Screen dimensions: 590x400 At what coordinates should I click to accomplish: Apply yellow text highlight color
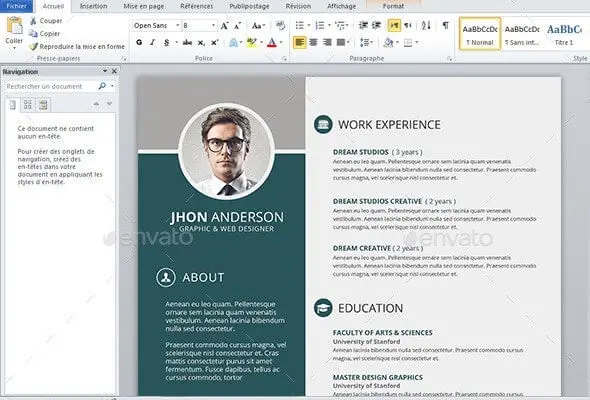click(x=251, y=43)
